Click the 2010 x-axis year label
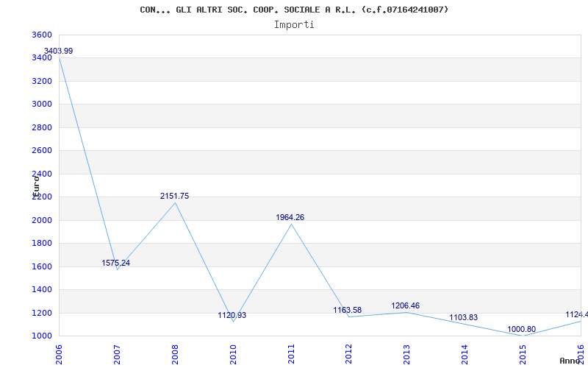 point(233,353)
